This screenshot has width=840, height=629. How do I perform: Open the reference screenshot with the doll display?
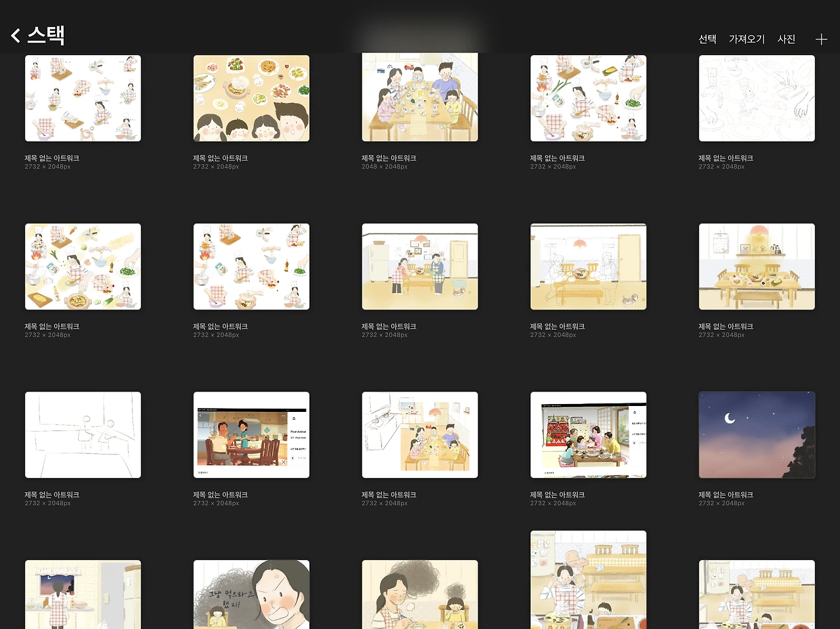[x=588, y=435]
